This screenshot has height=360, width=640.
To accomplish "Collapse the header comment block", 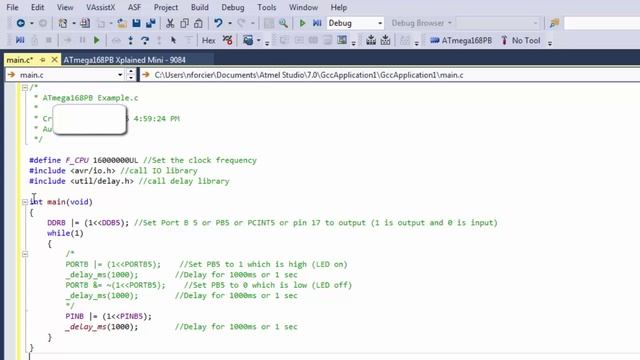I will (25, 87).
